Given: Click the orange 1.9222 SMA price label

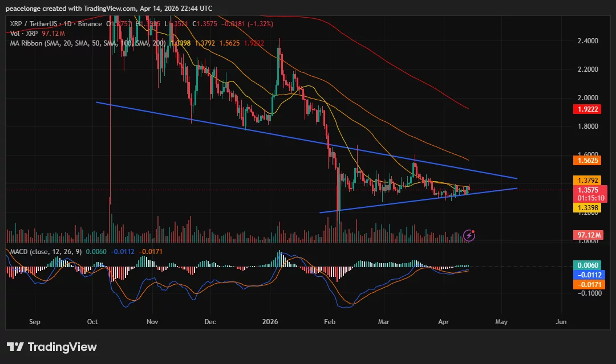Looking at the screenshot, I should (x=587, y=109).
